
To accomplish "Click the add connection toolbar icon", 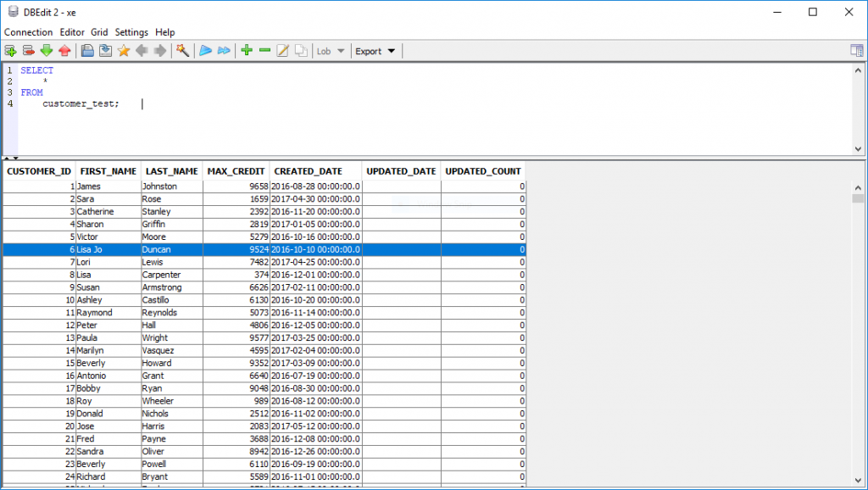I will tap(10, 51).
